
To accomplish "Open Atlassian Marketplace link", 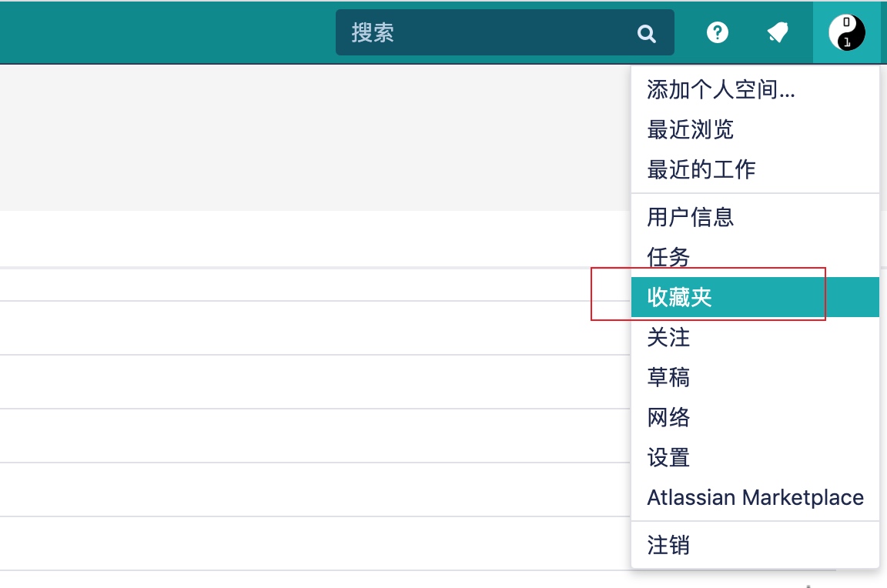I will (755, 497).
